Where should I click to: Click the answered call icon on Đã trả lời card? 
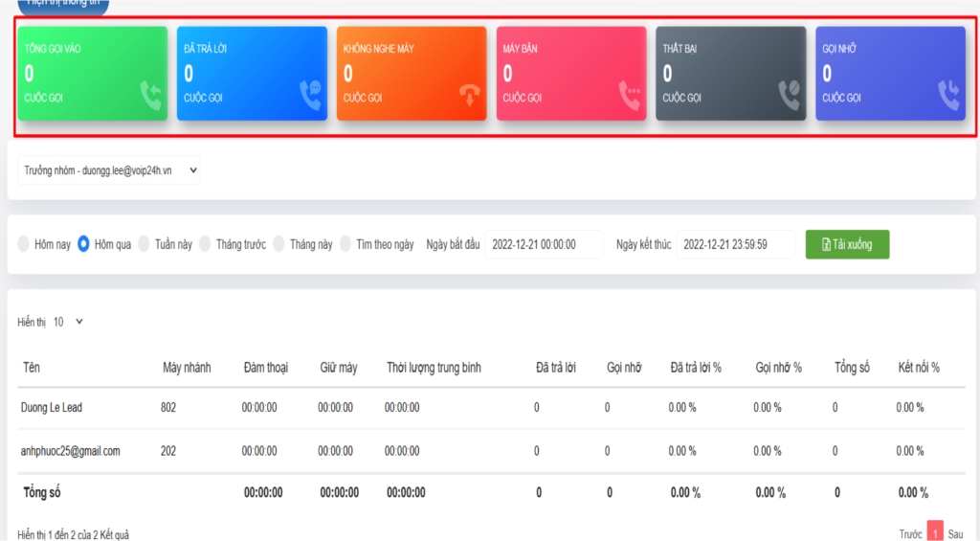pyautogui.click(x=310, y=94)
